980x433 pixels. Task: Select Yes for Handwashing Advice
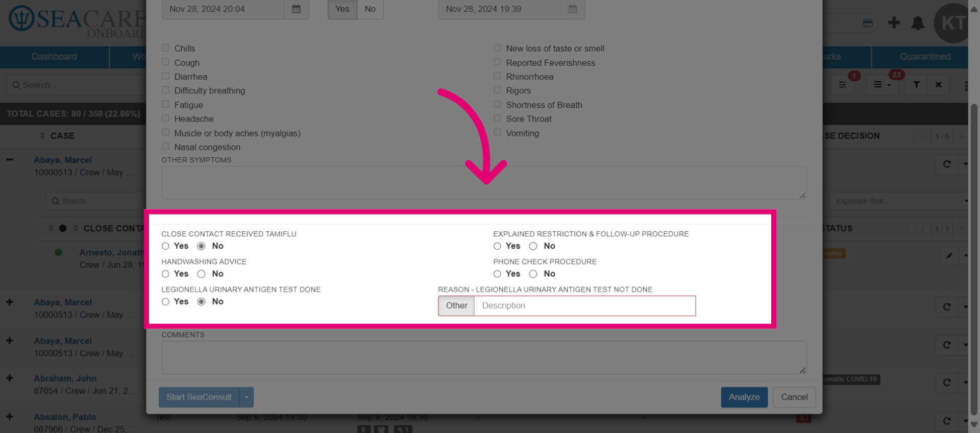point(165,274)
